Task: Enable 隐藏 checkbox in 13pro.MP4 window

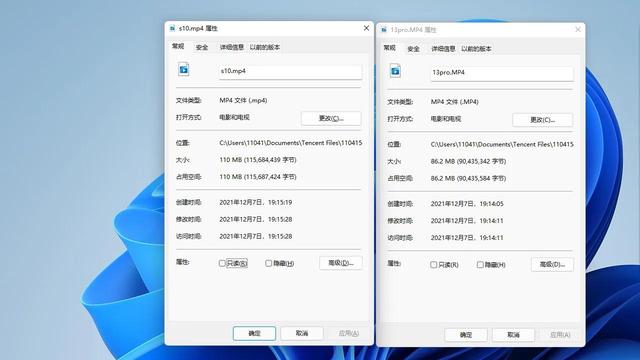Action: (x=480, y=265)
